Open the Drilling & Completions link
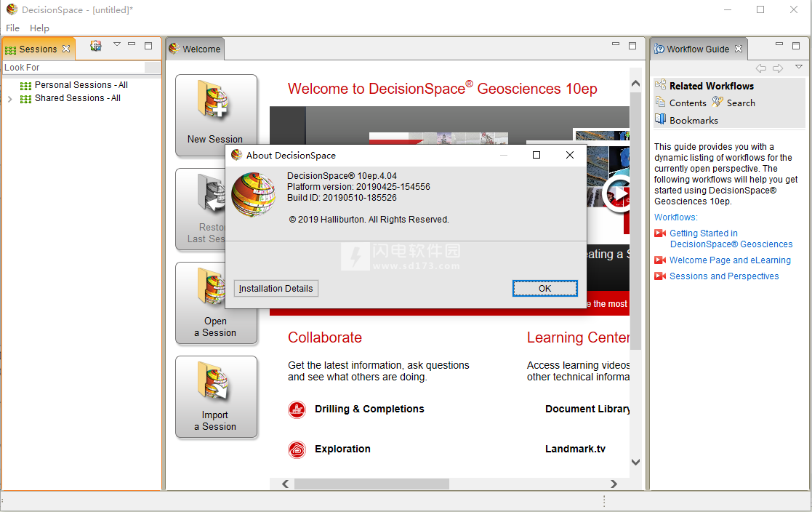The height and width of the screenshot is (512, 812). (x=369, y=409)
